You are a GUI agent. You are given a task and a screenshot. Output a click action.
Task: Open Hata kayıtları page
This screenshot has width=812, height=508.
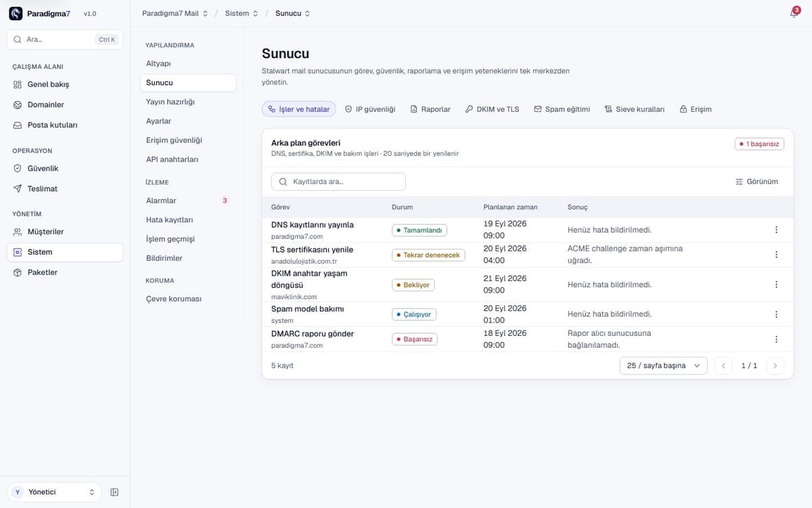pos(188,220)
